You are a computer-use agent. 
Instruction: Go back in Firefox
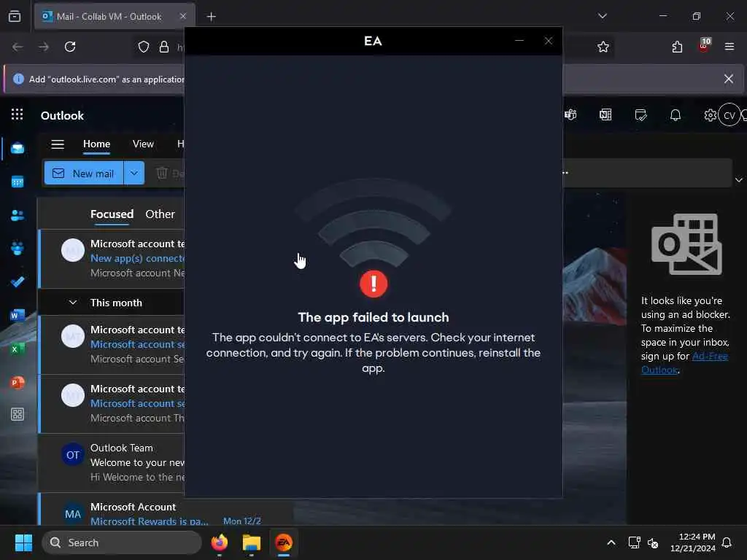[18, 47]
